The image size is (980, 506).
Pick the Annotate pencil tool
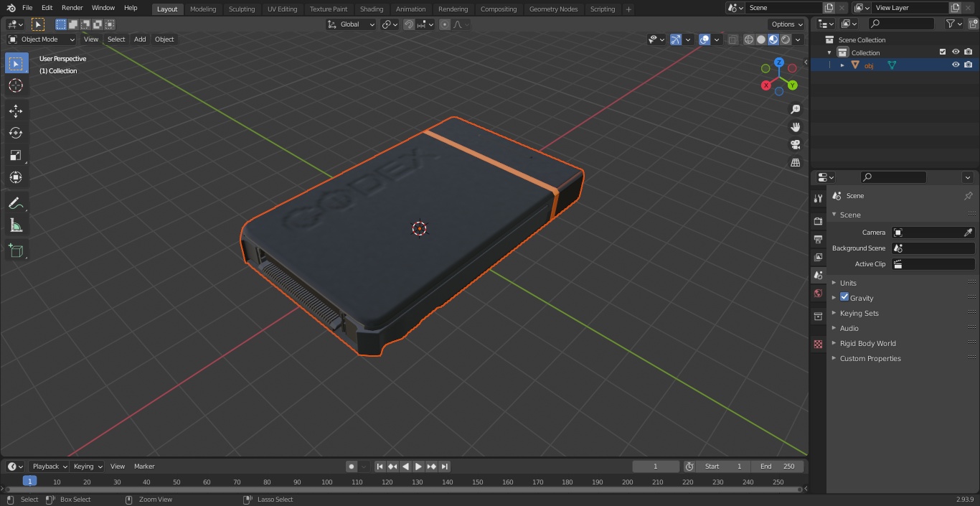coord(16,203)
